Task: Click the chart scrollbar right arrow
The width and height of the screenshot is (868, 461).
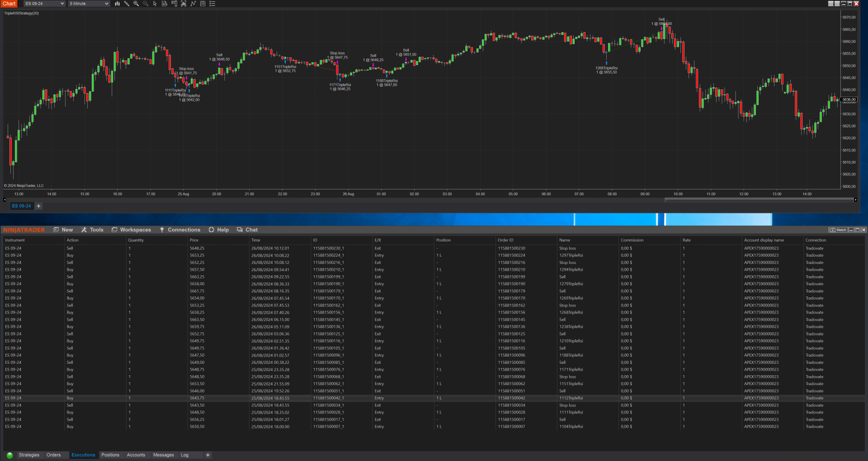Action: coord(855,200)
